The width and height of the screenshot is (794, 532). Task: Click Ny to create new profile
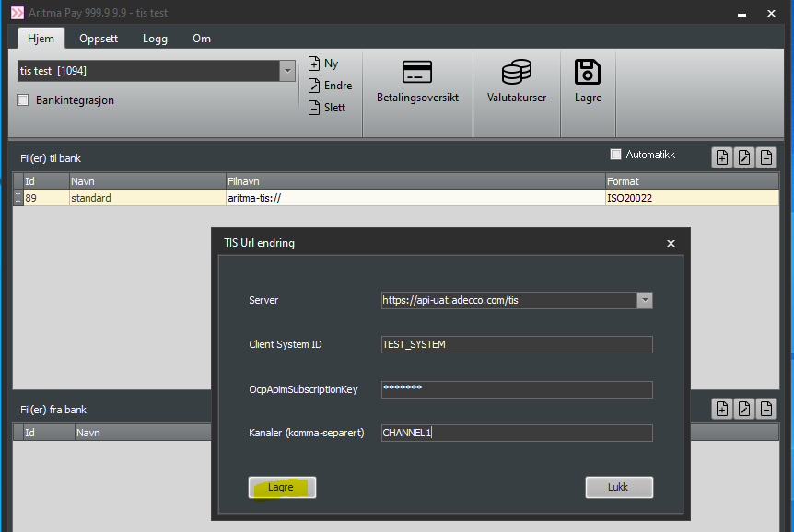323,64
